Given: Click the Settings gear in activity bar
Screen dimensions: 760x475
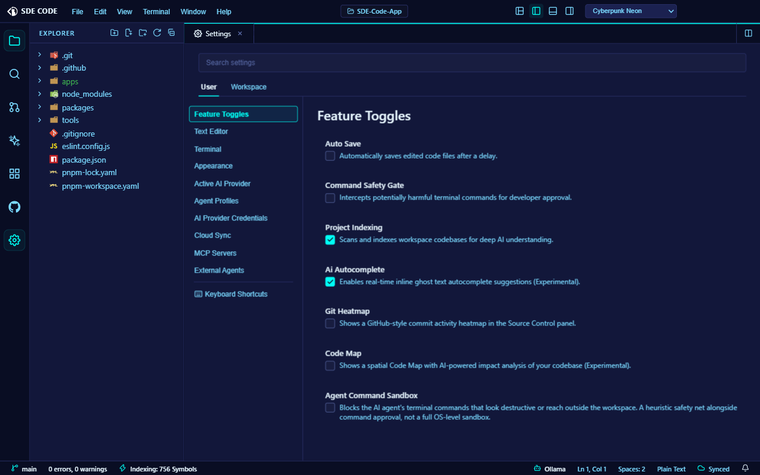Looking at the screenshot, I should click(14, 240).
